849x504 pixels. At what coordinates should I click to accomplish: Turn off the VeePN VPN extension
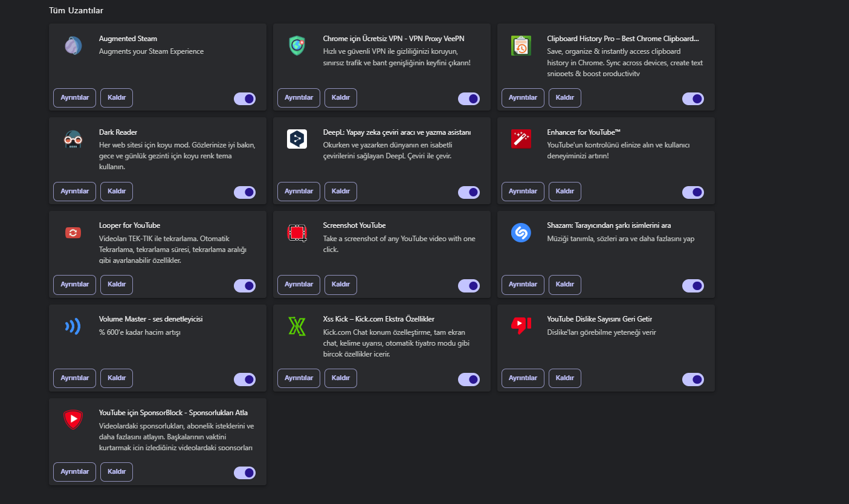[469, 99]
